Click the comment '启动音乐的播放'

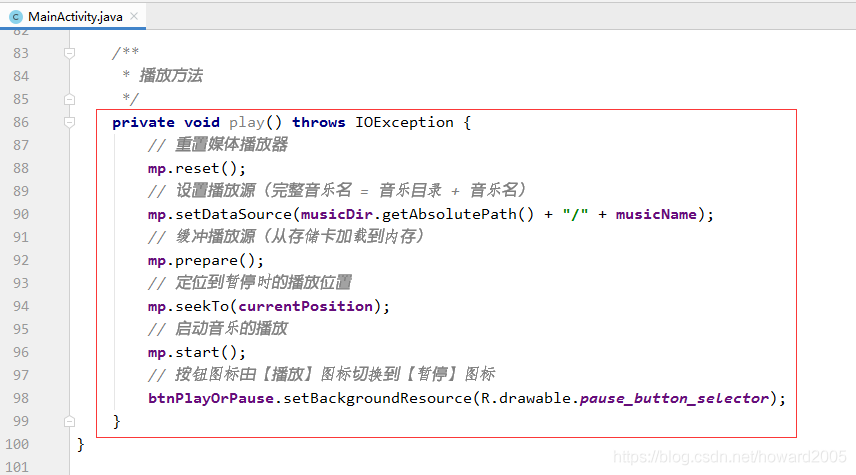point(231,329)
